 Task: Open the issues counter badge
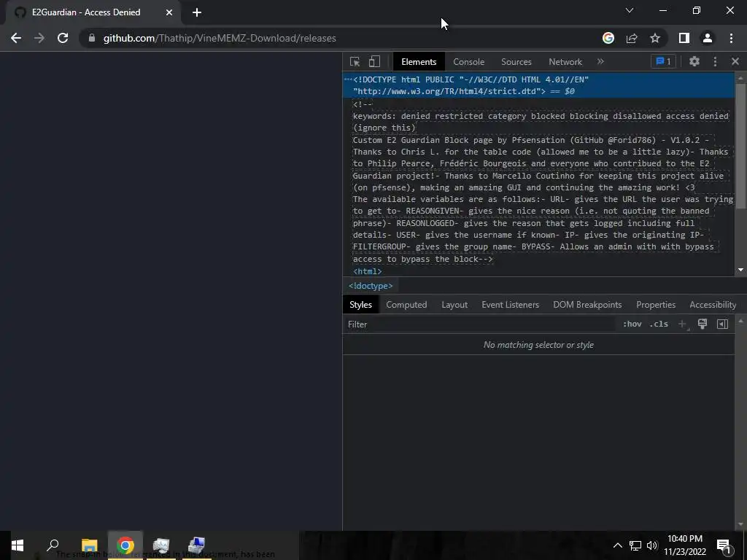(663, 61)
